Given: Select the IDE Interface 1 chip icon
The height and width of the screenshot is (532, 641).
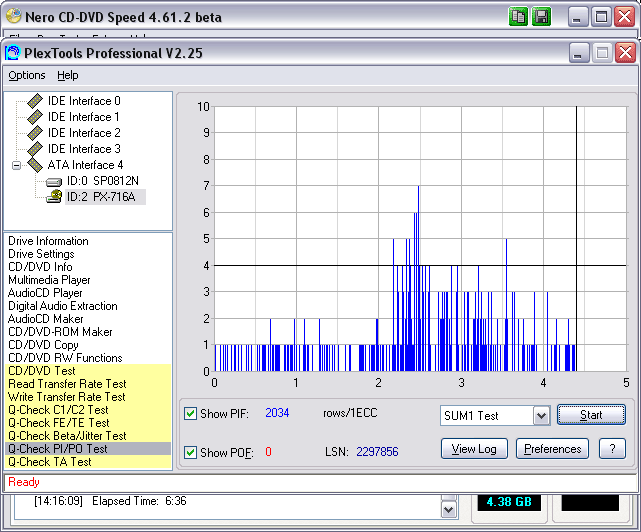Looking at the screenshot, I should click(x=35, y=117).
